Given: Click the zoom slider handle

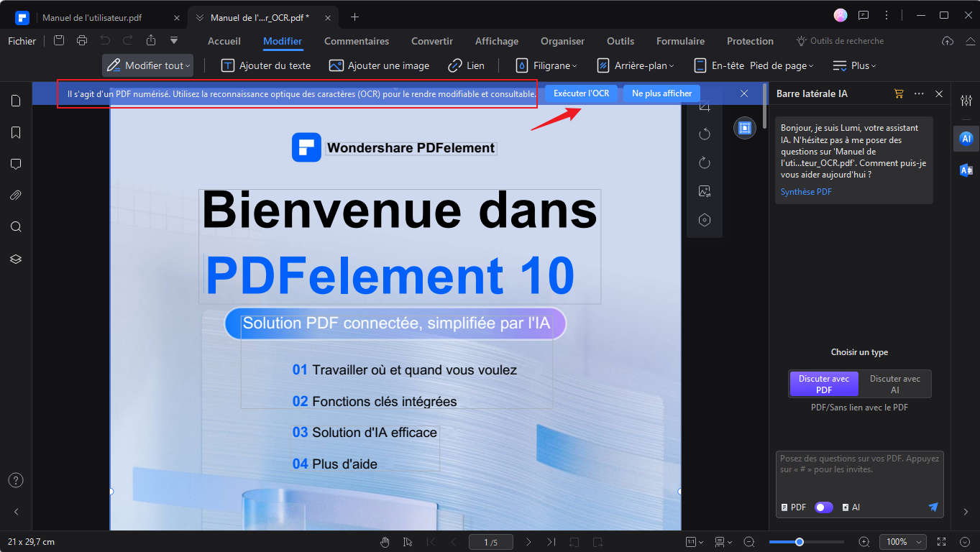Looking at the screenshot, I should point(799,542).
